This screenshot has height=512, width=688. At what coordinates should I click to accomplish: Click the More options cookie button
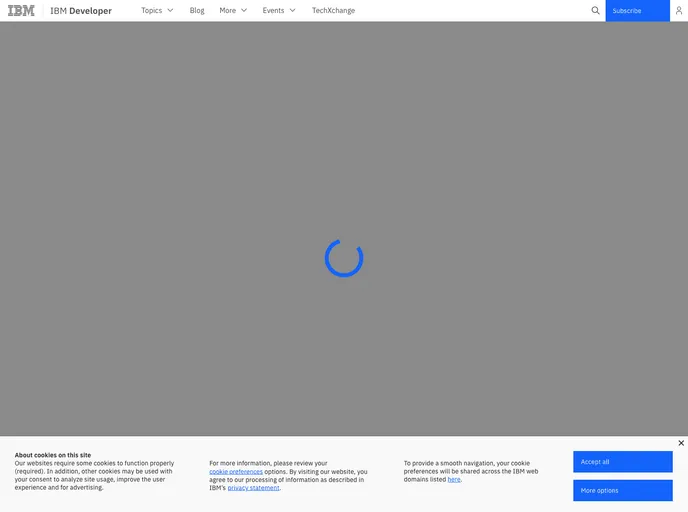[x=622, y=490]
